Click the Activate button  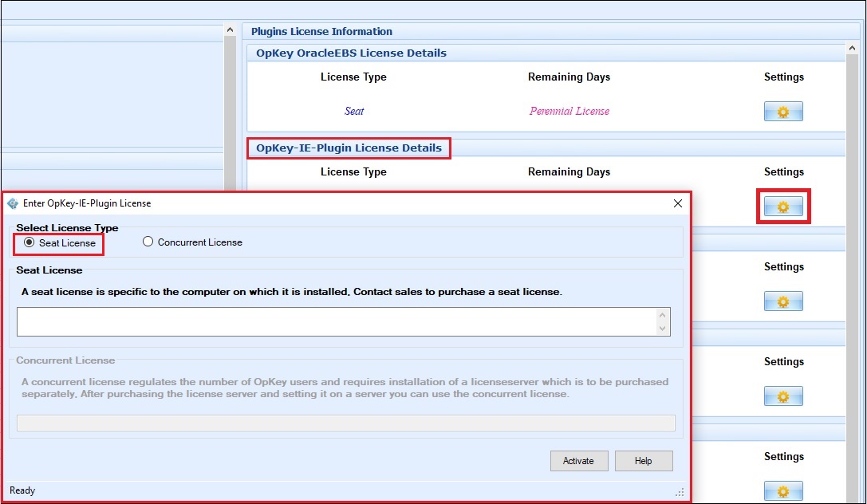(579, 461)
